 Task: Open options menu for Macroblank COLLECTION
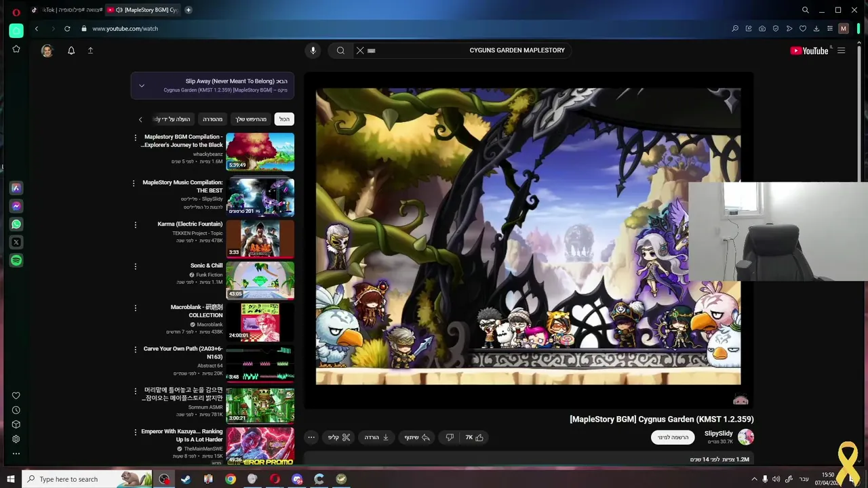click(135, 308)
